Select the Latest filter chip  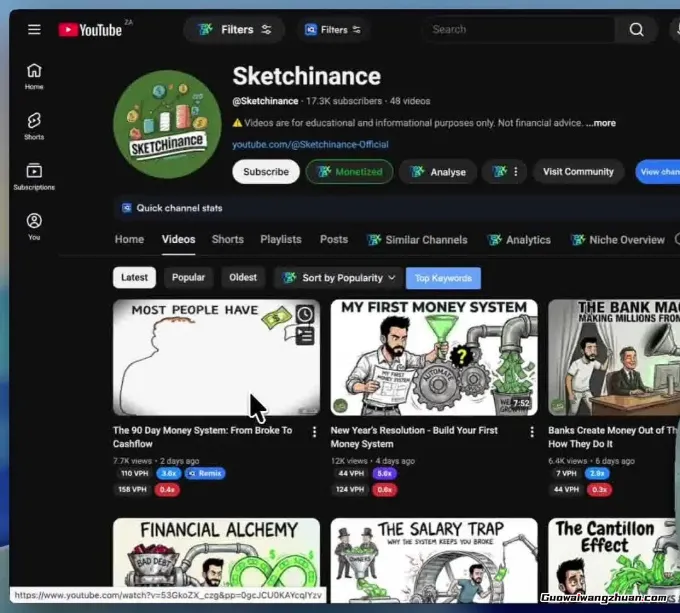pos(135,278)
